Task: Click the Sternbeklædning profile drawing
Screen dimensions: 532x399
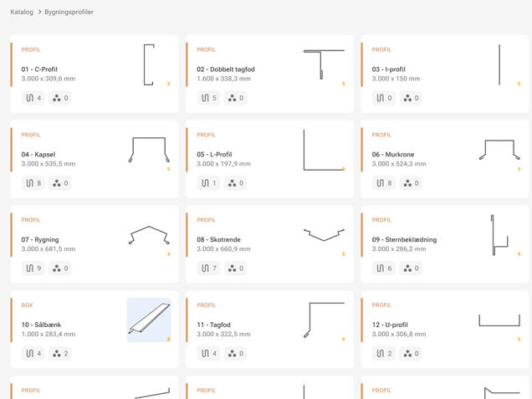Action: pyautogui.click(x=499, y=235)
